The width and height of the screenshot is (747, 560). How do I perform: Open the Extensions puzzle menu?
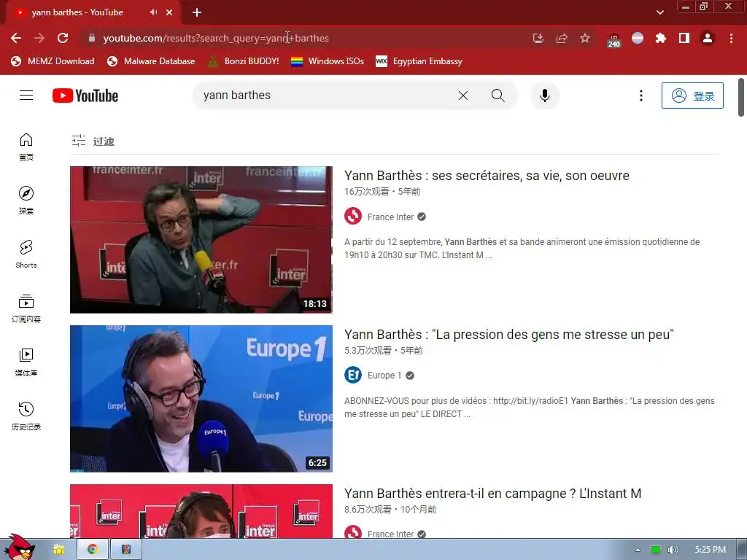pos(661,38)
